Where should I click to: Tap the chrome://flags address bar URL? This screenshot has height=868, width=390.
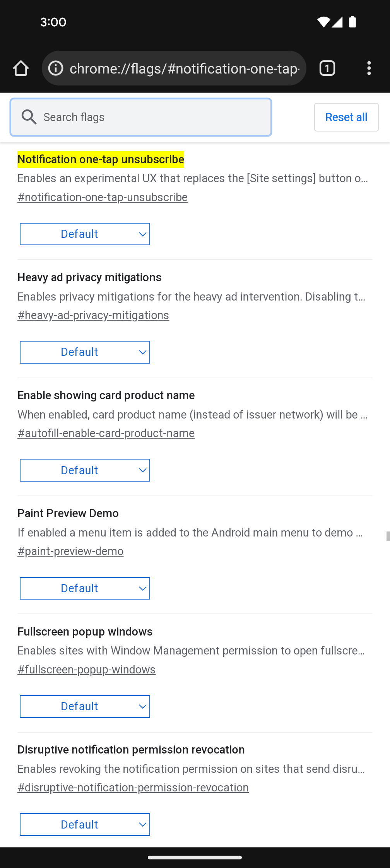click(x=185, y=68)
